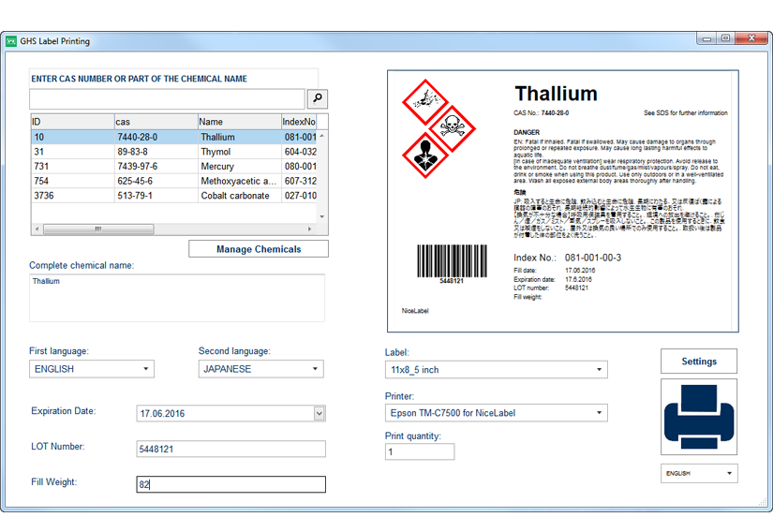The width and height of the screenshot is (773, 532).
Task: Minimize the GHS Label Printing window
Action: tap(706, 37)
